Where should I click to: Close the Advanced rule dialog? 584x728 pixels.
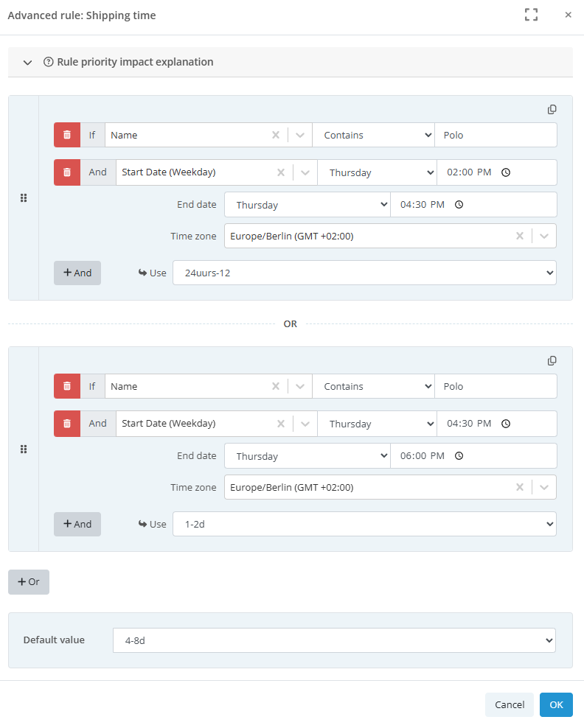coord(568,15)
